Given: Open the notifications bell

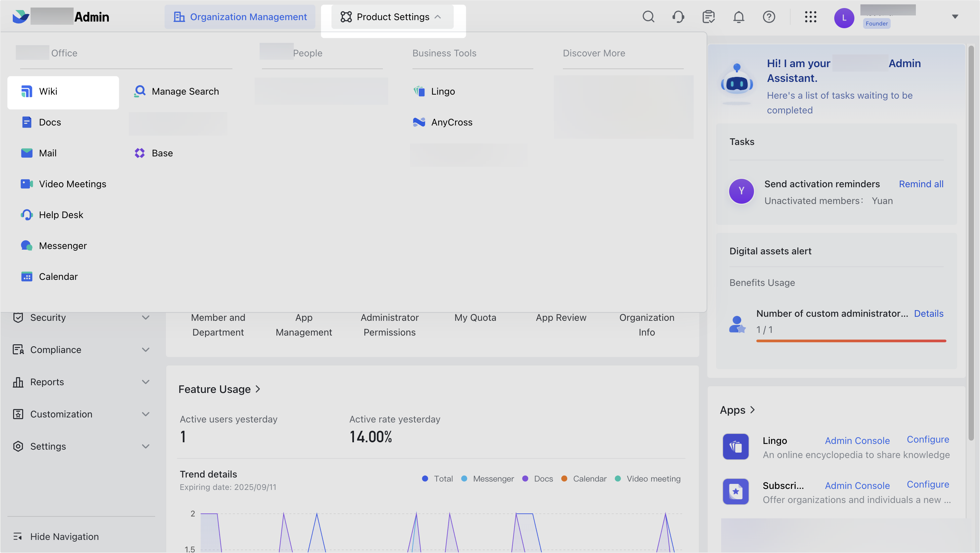Looking at the screenshot, I should click(739, 17).
